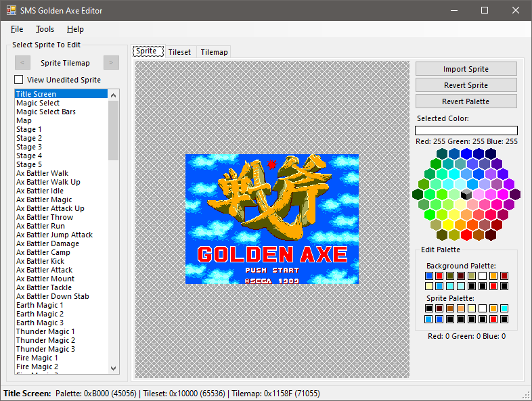Select Earth Magic 1 entry
Image resolution: width=532 pixels, height=401 pixels.
(x=62, y=305)
